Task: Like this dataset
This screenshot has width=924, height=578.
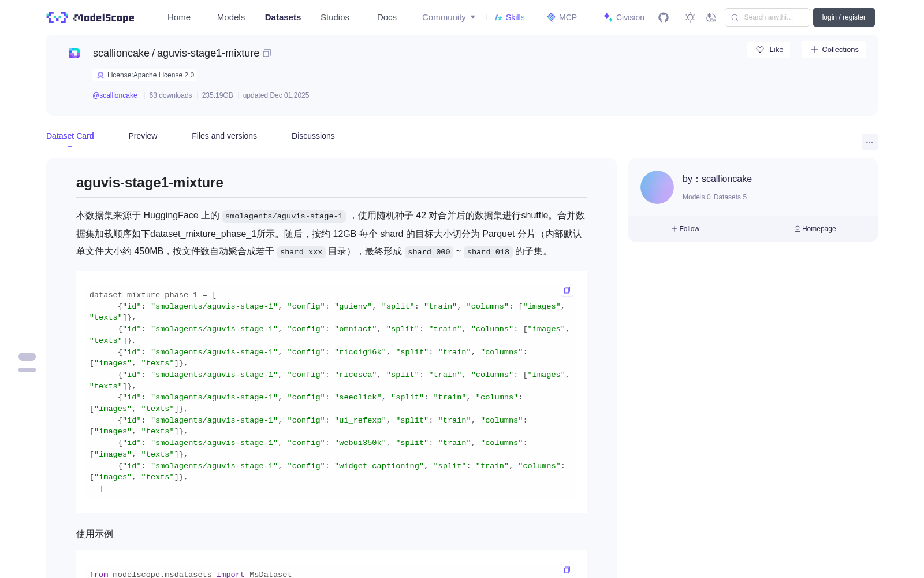Action: (x=769, y=50)
